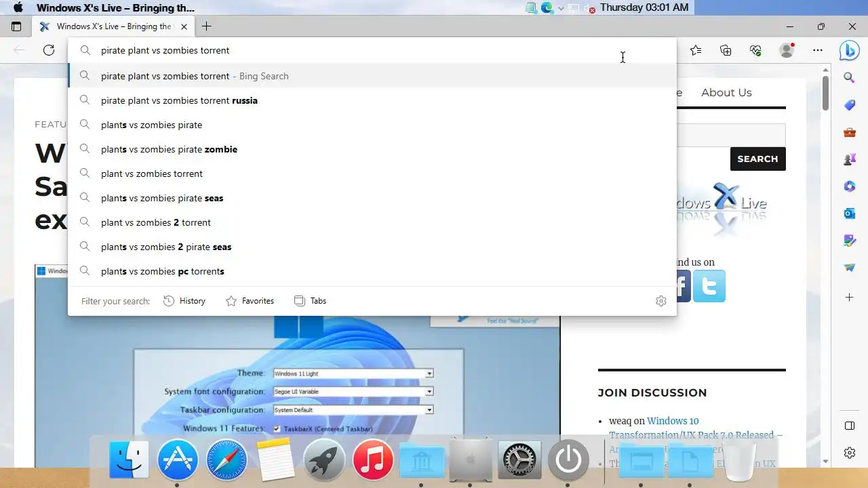
Task: Open the sidebar Outlook icon
Action: pos(849,213)
